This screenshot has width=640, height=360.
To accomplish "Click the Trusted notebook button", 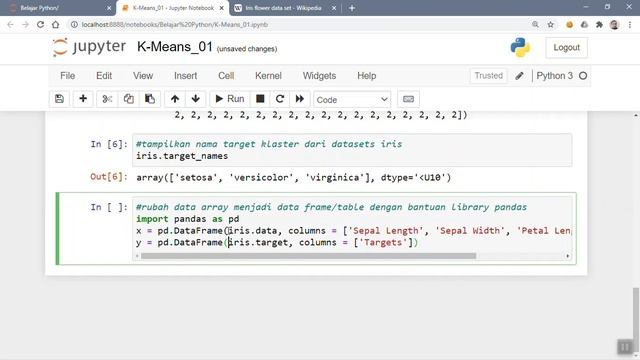I will [489, 76].
